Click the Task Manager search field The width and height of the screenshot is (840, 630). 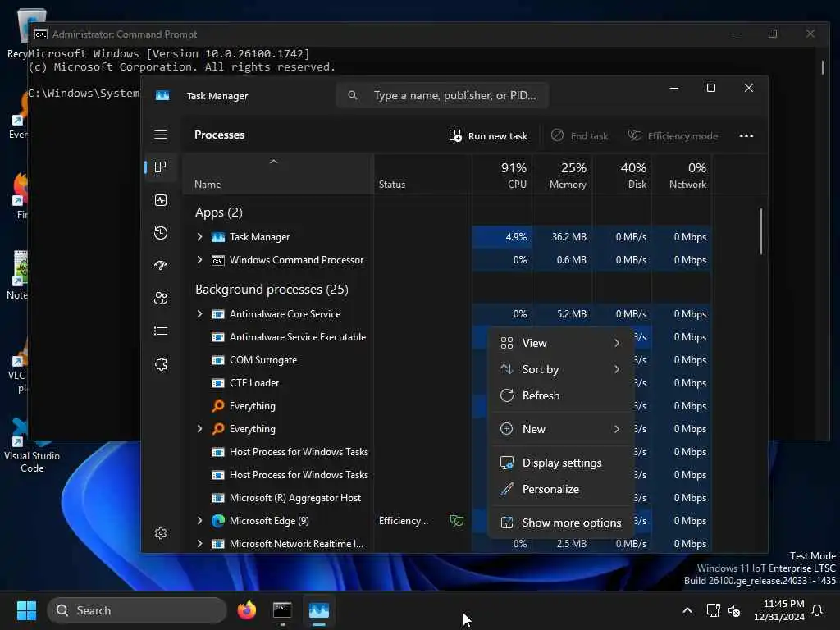[x=442, y=95]
